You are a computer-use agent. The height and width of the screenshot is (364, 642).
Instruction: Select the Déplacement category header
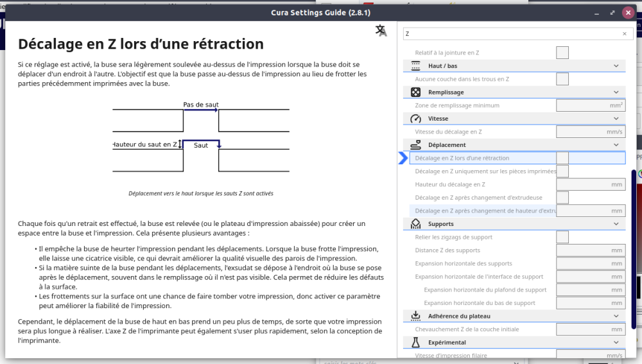[514, 144]
